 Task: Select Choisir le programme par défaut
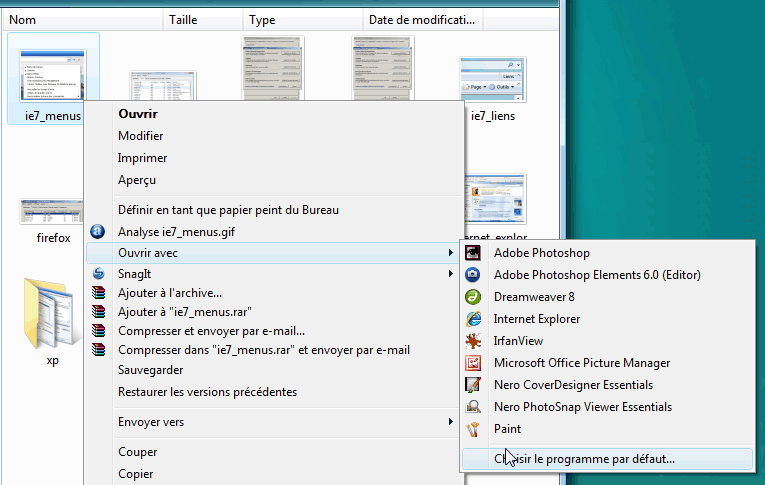pyautogui.click(x=584, y=459)
